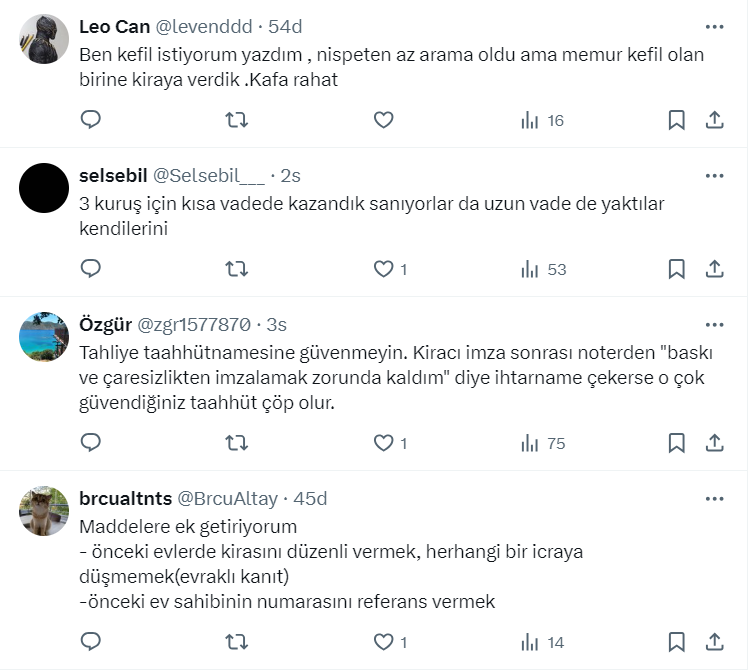
Task: Open Leo Can's profile avatar
Action: 44,40
